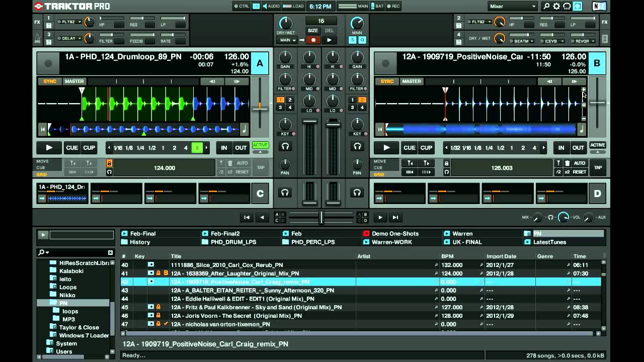Click Deck A tempo bend left arrow
Viewport: 644px width, 362px height.
coord(212,81)
